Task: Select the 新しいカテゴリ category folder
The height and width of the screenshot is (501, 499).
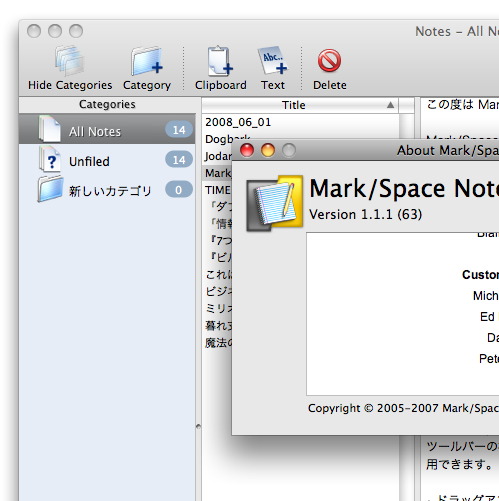Action: coord(107,190)
